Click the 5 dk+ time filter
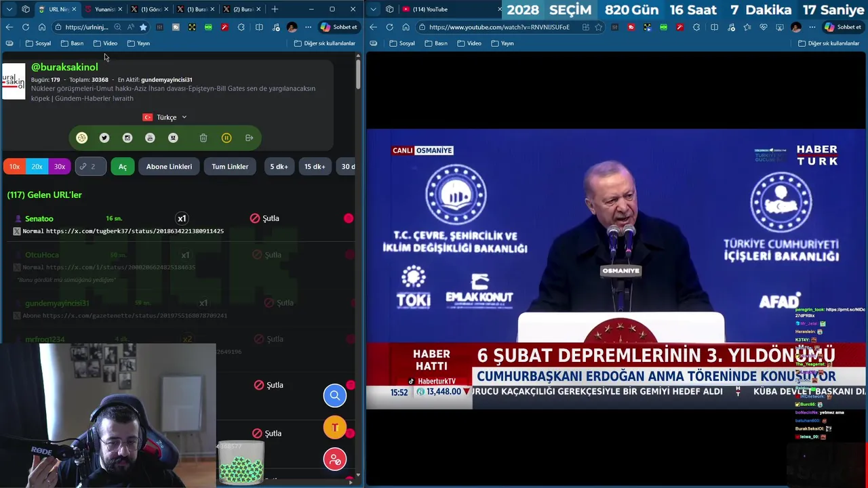 pyautogui.click(x=279, y=166)
